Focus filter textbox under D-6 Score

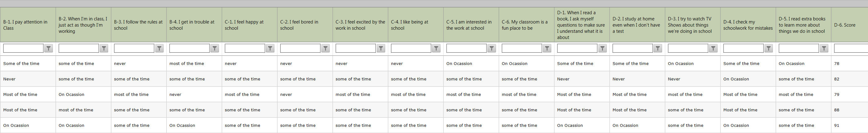coord(851,49)
